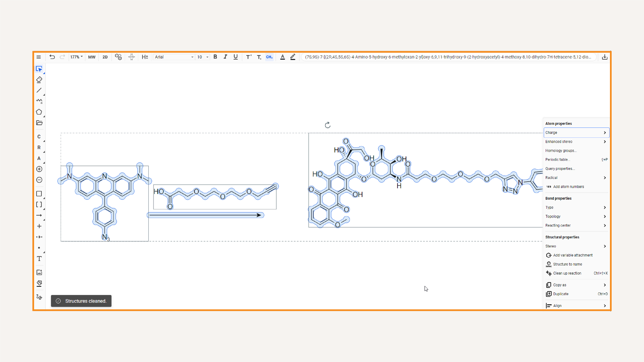Viewport: 644px width, 362px height.
Task: Click the atom mapping dotted-circle icon
Action: [x=131, y=57]
